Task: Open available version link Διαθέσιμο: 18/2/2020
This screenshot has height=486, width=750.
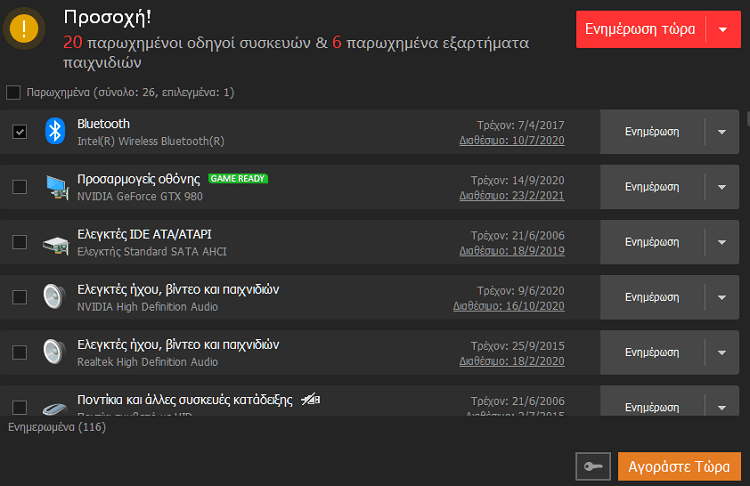Action: point(512,361)
